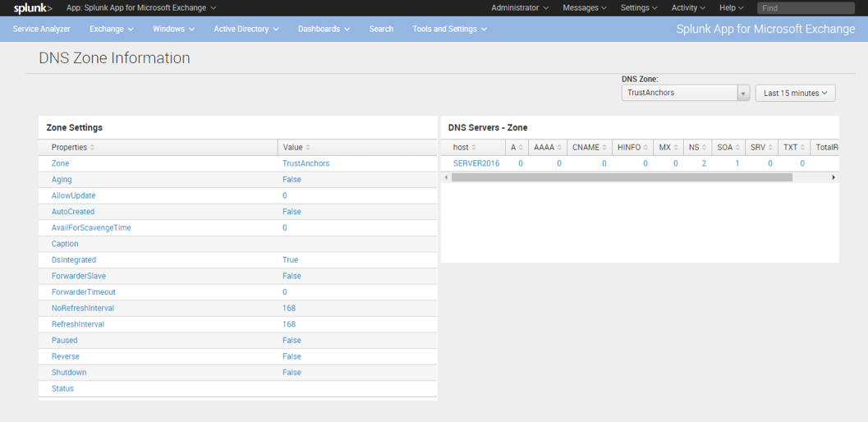Click the Zone property row
The width and height of the screenshot is (868, 422).
coord(238,163)
